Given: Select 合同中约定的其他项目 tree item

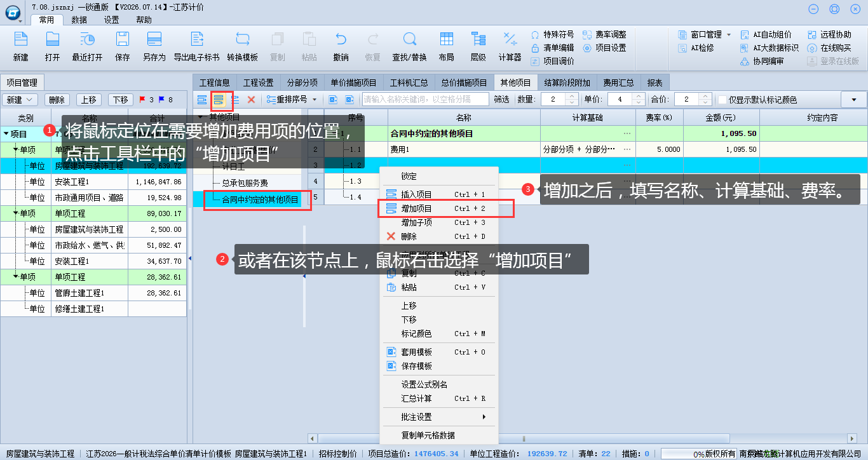Looking at the screenshot, I should click(x=260, y=200).
